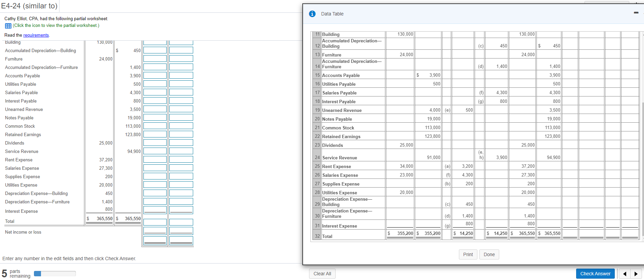Close data table with Done
The width and height of the screenshot is (644, 280).
[489, 254]
